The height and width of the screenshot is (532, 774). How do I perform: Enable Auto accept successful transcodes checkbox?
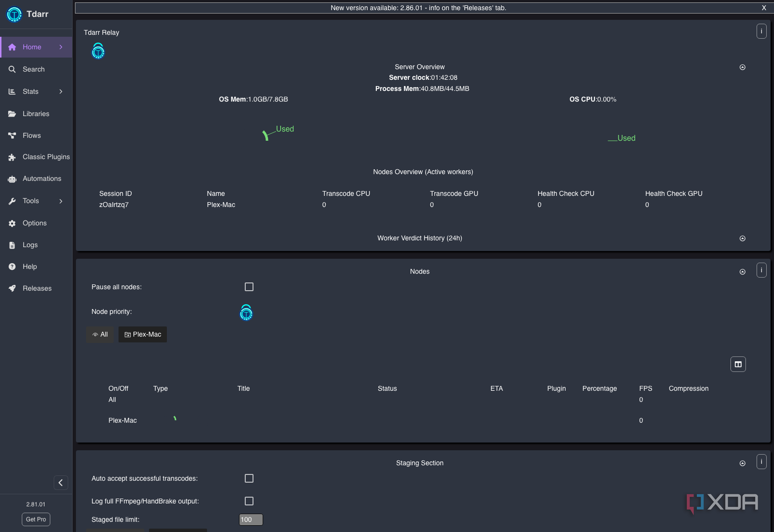coord(249,478)
